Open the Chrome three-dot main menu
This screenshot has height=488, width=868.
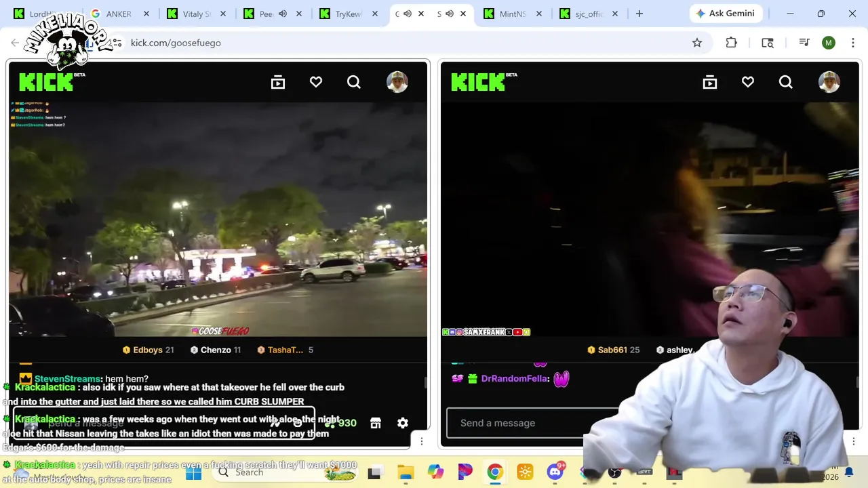[x=853, y=43]
